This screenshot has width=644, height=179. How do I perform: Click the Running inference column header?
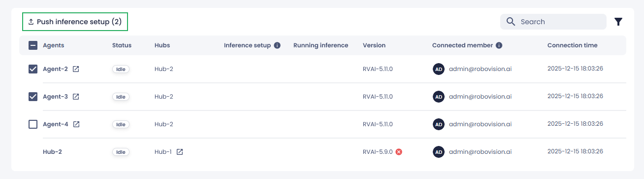pyautogui.click(x=321, y=45)
